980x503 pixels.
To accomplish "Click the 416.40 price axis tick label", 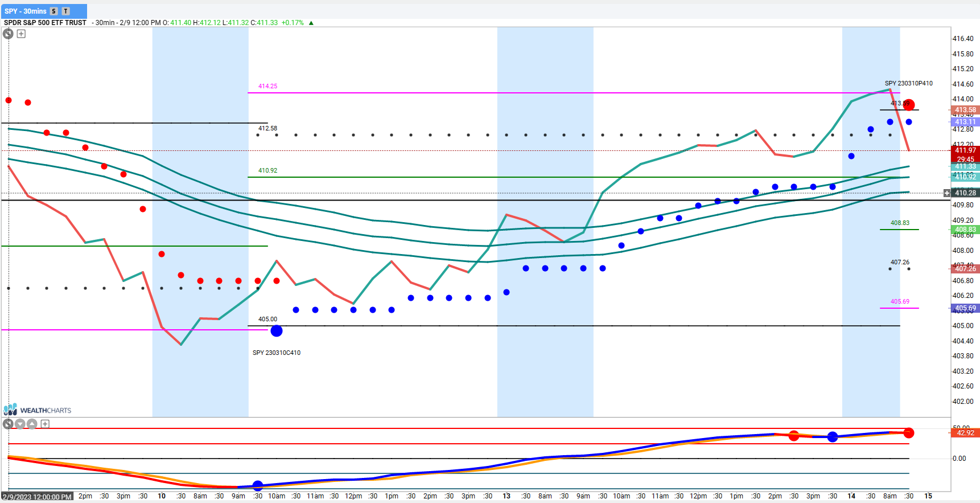I will pos(963,39).
